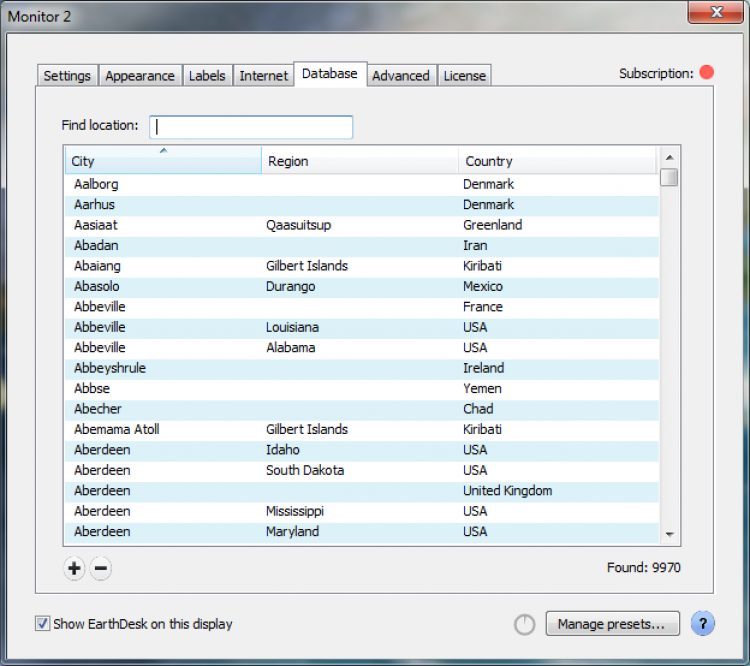Choose Aberdeen, South Dakota
This screenshot has width=750, height=666.
pyautogui.click(x=362, y=470)
